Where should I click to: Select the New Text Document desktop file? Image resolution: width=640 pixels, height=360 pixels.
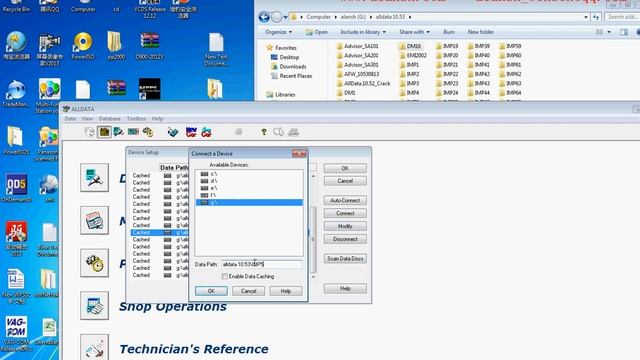(216, 49)
